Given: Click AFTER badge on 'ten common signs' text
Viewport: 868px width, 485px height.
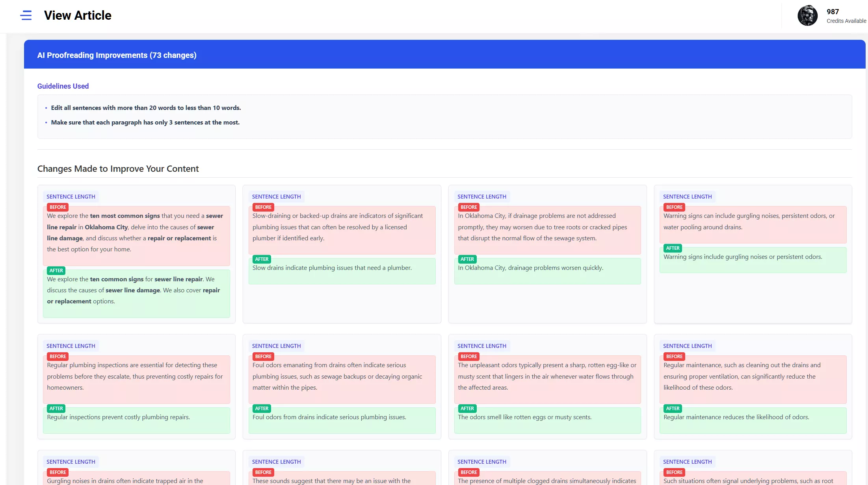Looking at the screenshot, I should pyautogui.click(x=56, y=271).
